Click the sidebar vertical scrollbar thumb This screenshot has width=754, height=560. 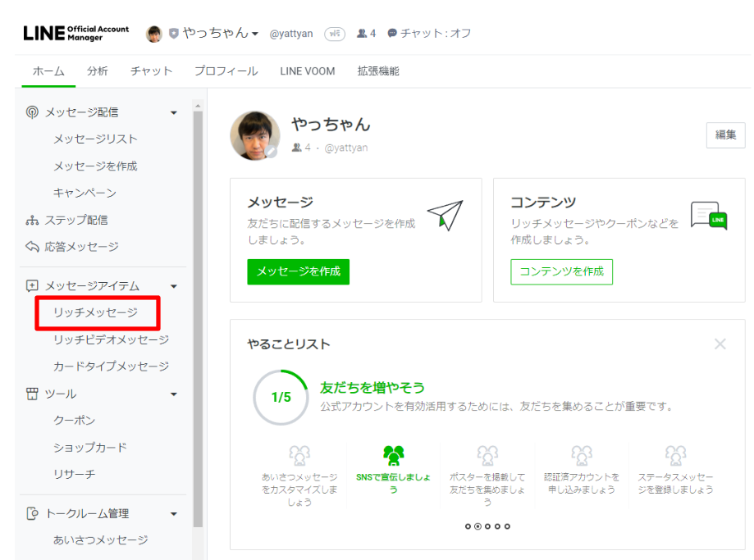(198, 319)
